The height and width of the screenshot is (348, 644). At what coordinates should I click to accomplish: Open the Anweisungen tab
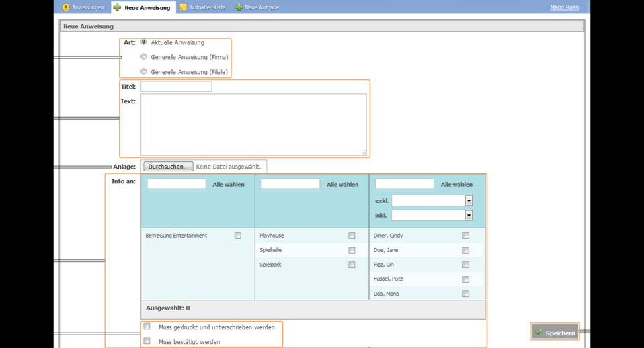coord(83,7)
